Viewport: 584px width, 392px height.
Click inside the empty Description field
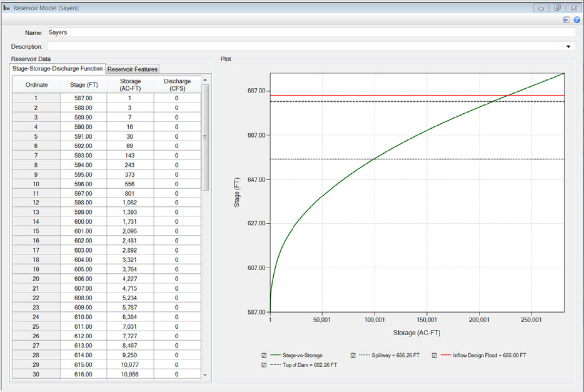[x=250, y=46]
